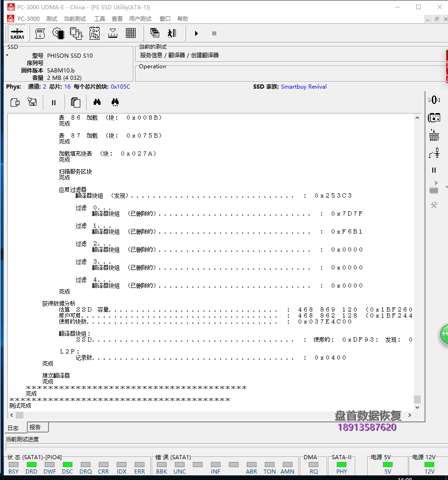448x480 pixels.
Task: Search the log with the binoculars icon
Action: click(x=97, y=102)
